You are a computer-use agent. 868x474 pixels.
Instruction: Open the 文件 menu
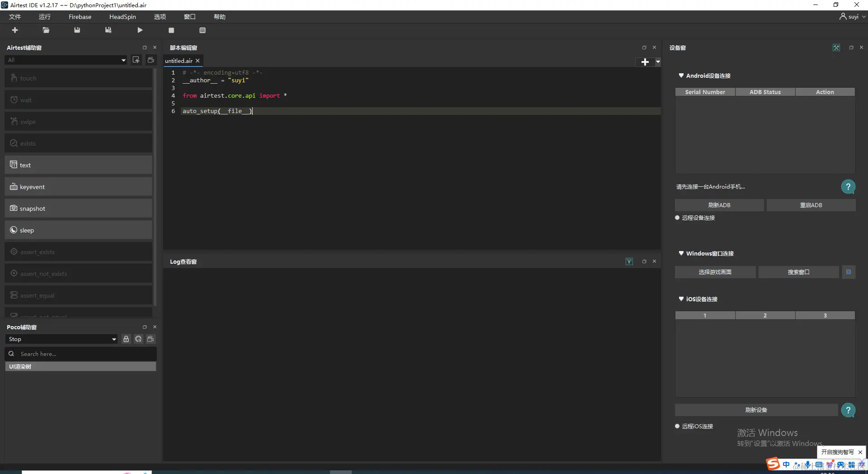(15, 17)
